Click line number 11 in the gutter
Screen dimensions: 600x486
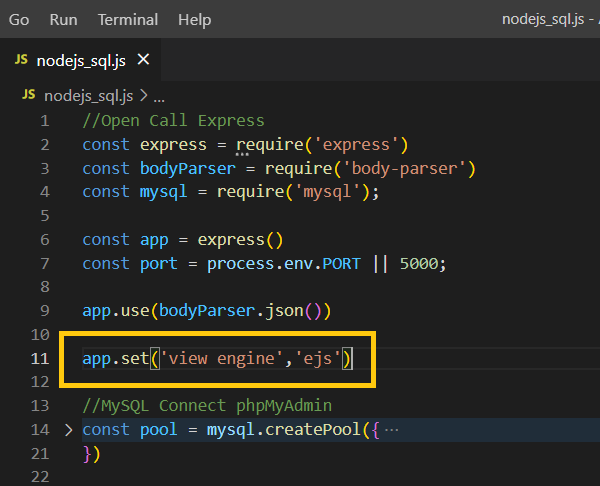pyautogui.click(x=40, y=358)
